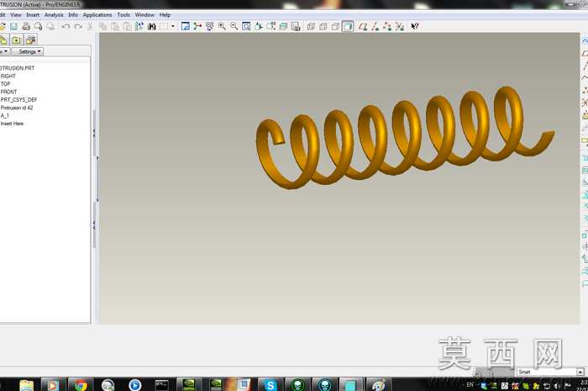Switch display to Hidden Line

[x=323, y=26]
